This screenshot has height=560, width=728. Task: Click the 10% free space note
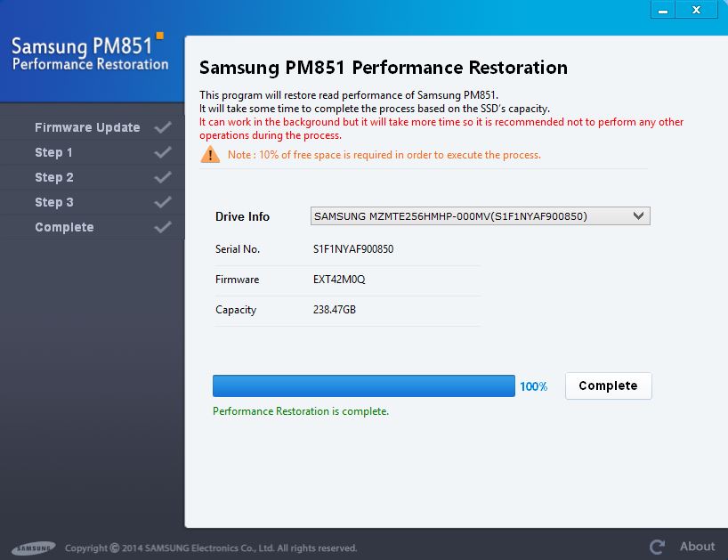tap(384, 155)
